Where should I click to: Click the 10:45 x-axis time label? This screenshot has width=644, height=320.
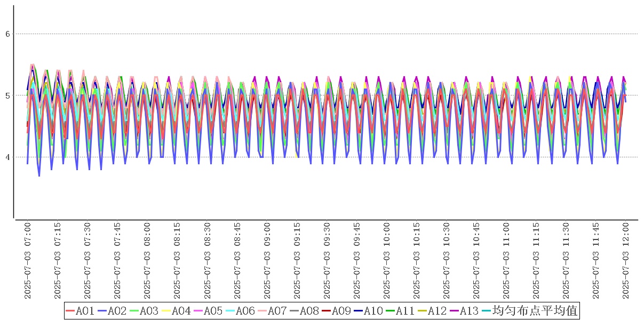pos(476,261)
